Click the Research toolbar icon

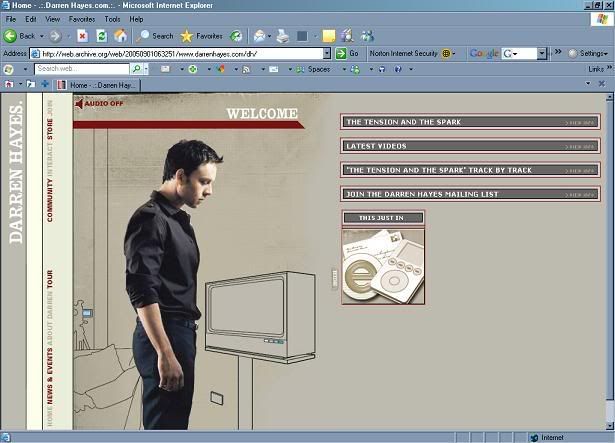(347, 36)
